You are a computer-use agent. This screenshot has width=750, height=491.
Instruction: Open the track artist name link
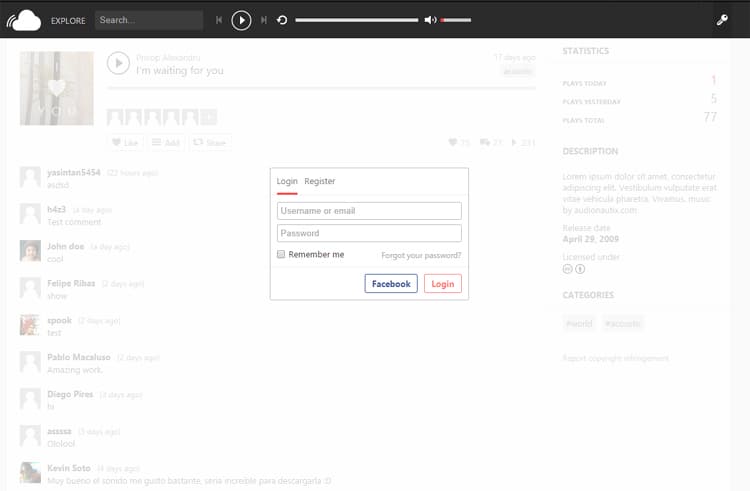point(168,58)
